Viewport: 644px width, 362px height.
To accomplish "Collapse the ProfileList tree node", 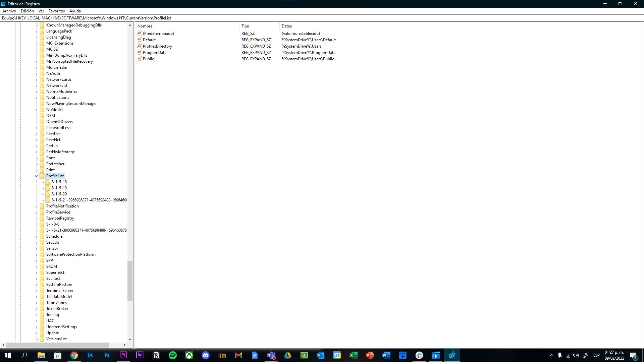I will [x=36, y=176].
